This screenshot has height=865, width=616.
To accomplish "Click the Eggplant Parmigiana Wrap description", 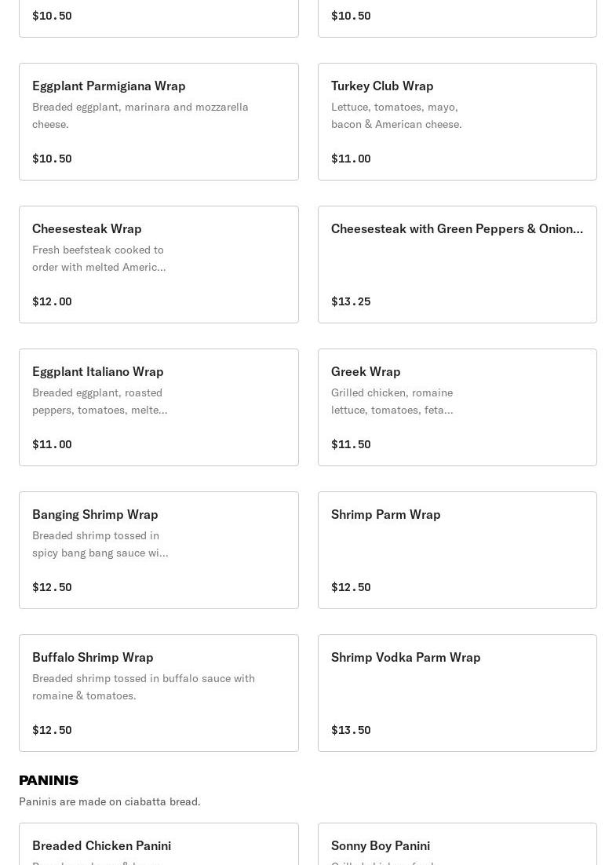I will click(140, 115).
